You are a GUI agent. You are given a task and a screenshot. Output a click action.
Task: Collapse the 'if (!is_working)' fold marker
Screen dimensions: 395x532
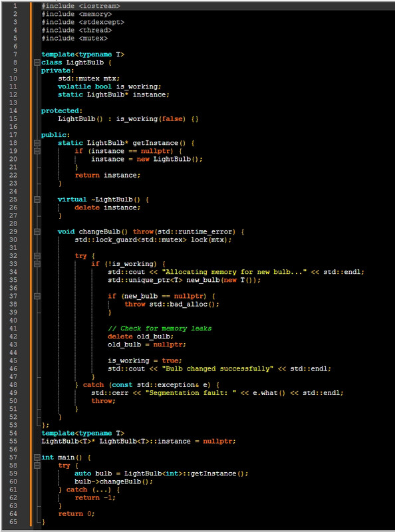tap(37, 264)
